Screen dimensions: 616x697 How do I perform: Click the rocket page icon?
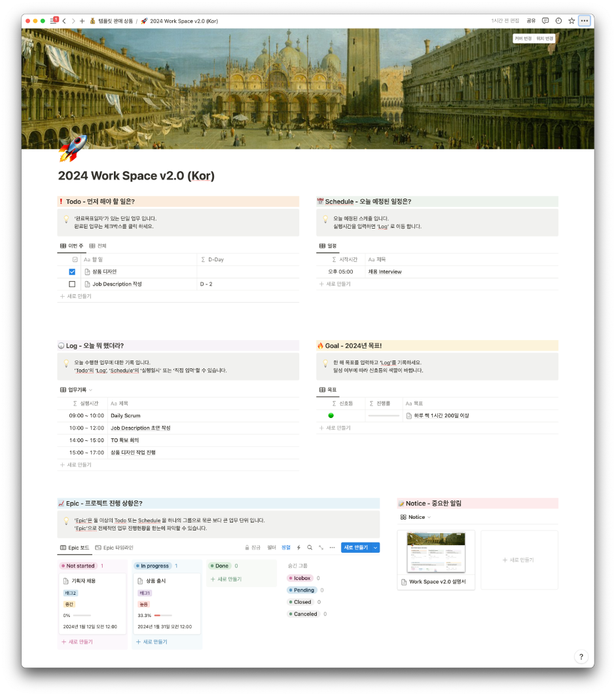coord(73,149)
